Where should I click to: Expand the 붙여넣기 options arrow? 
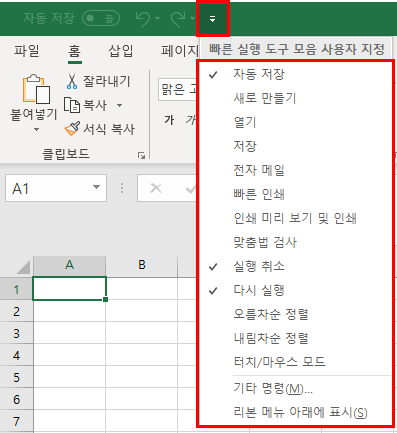(x=36, y=129)
